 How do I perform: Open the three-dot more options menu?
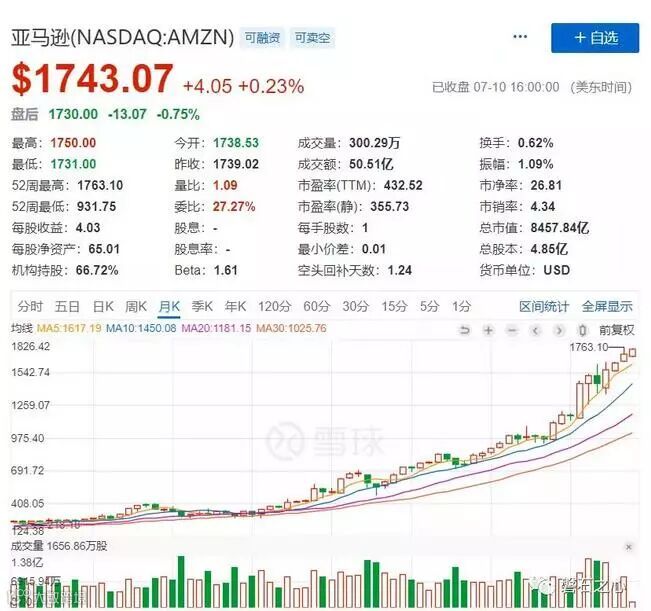pos(520,37)
